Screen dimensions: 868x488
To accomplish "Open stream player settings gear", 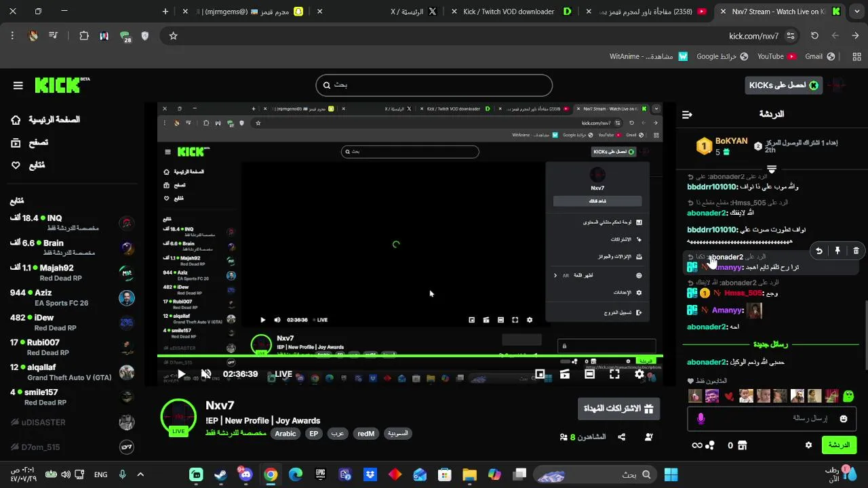I will point(639,374).
